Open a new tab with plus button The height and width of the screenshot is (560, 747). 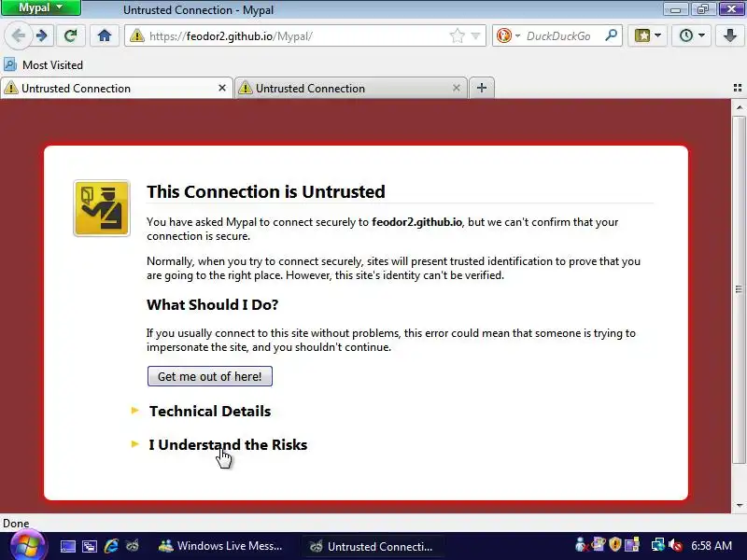(482, 88)
